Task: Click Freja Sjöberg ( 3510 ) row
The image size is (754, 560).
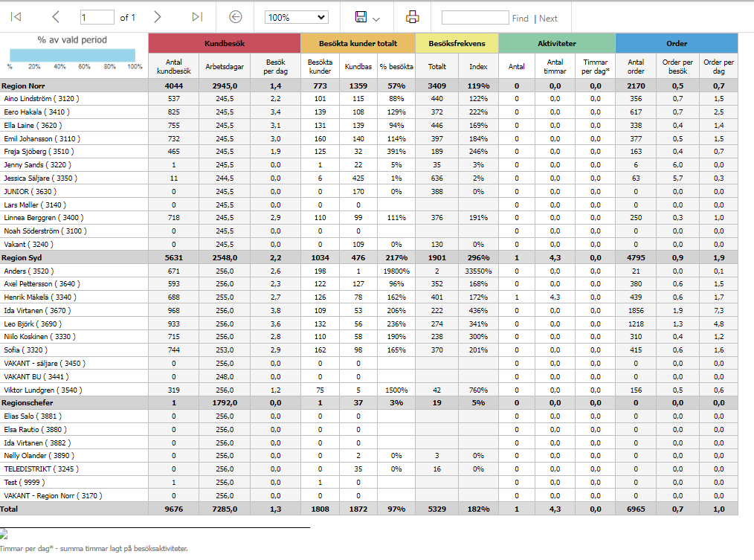Action: tap(369, 152)
